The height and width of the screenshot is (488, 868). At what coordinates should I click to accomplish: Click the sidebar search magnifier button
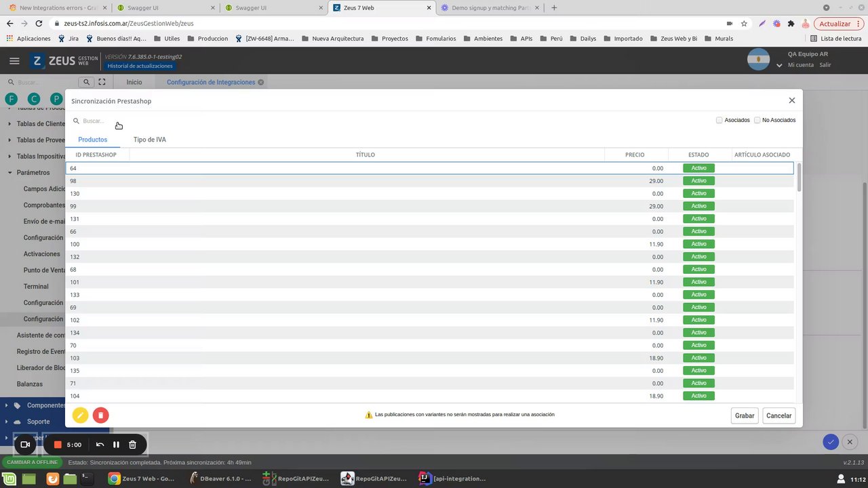coord(86,82)
